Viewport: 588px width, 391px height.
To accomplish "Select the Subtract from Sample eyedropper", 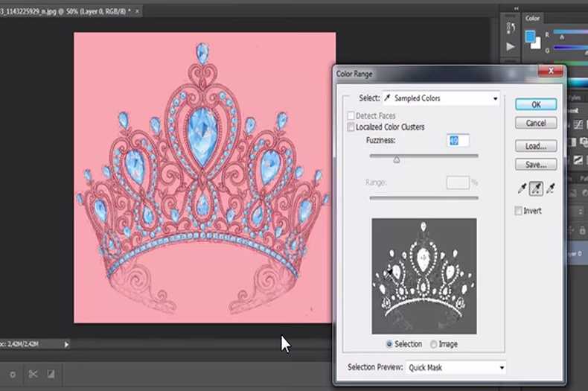I will point(551,188).
